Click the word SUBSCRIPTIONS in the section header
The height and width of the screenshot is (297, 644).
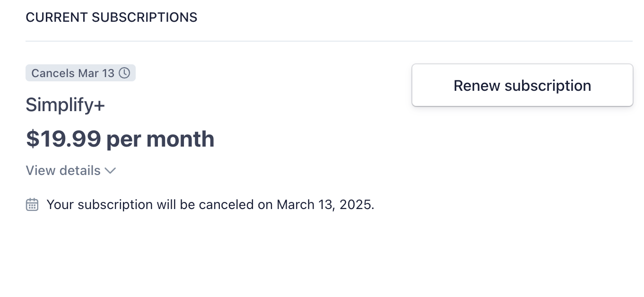(145, 17)
